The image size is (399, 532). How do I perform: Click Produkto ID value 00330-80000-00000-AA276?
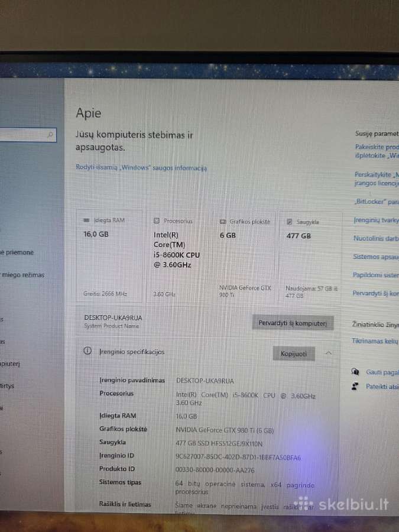(x=215, y=471)
